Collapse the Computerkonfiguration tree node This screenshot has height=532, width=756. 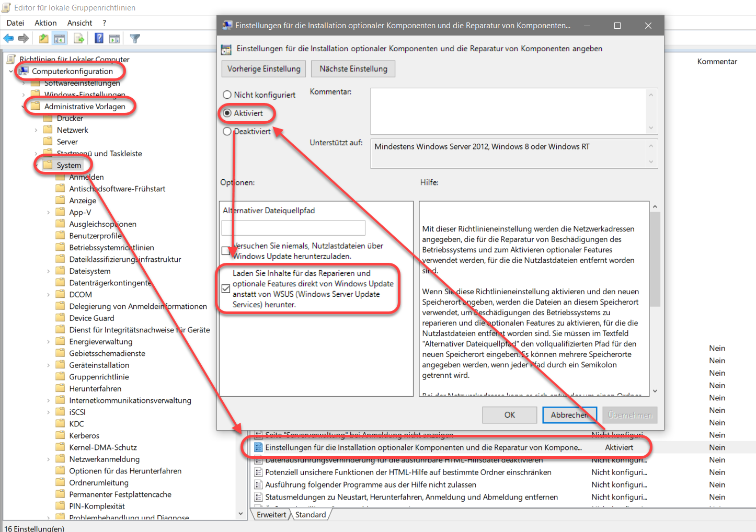click(11, 71)
